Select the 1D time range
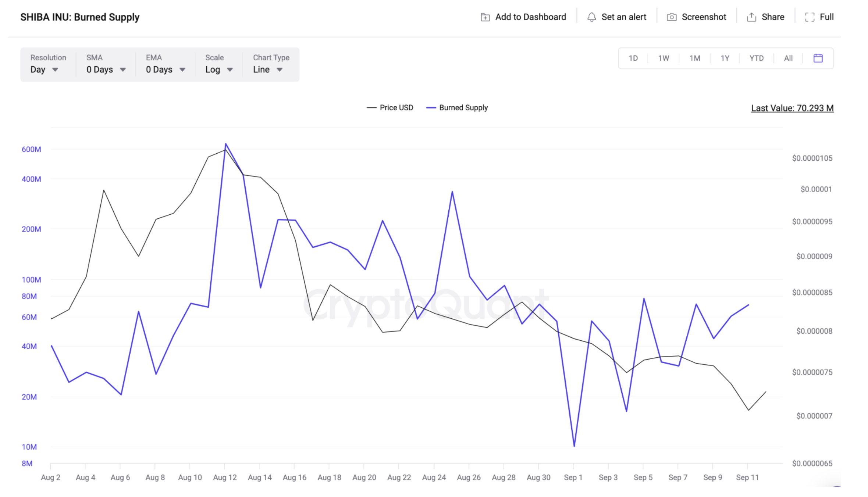Screen dimensions: 868x497 pos(633,58)
